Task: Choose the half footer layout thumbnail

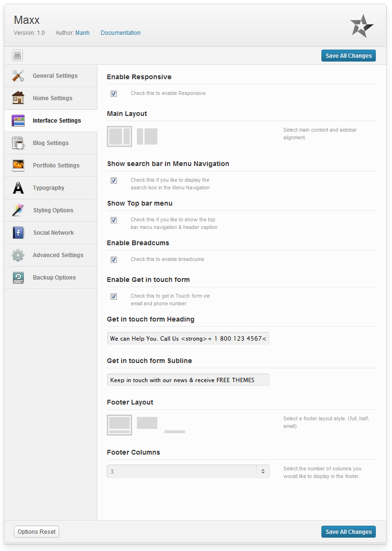Action: click(x=147, y=423)
